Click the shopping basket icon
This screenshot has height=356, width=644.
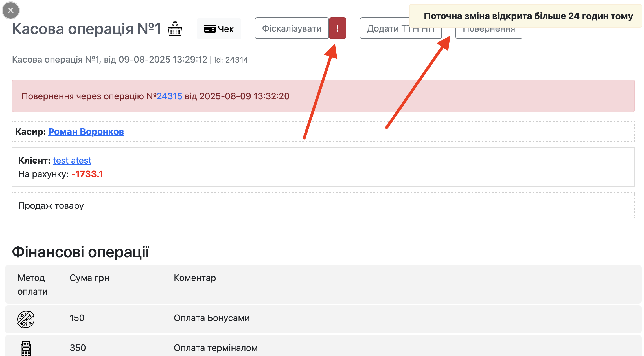tap(175, 28)
